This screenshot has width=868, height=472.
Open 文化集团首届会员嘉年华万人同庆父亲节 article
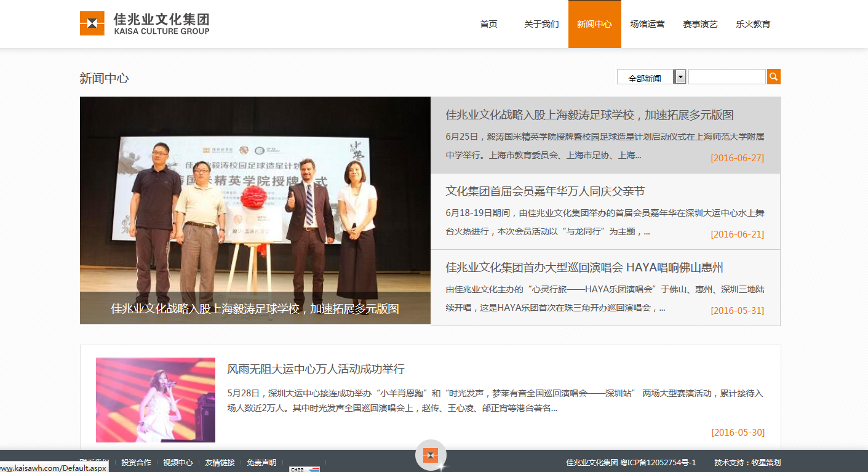tap(545, 191)
